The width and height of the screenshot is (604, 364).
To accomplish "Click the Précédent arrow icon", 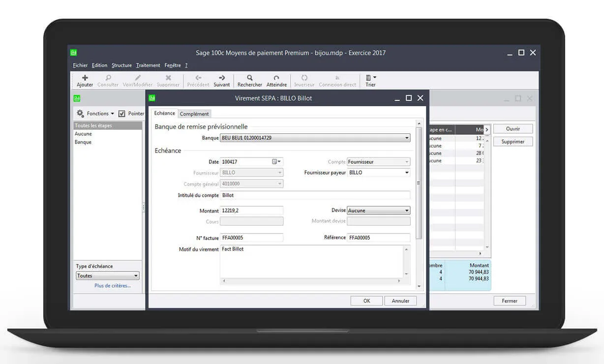I will 198,78.
